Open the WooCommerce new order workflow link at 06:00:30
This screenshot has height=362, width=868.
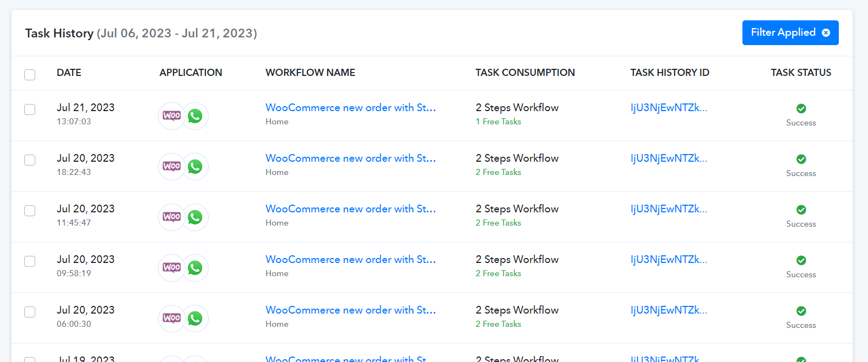(351, 310)
